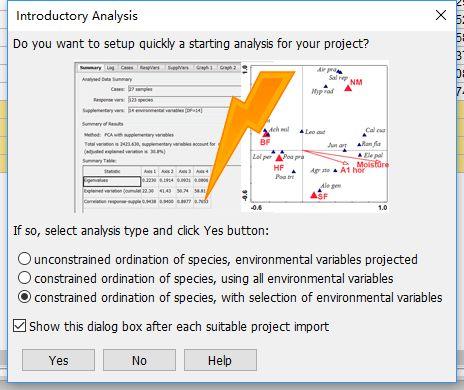
Task: Click the ordination diagram preview plot
Action: [315, 136]
